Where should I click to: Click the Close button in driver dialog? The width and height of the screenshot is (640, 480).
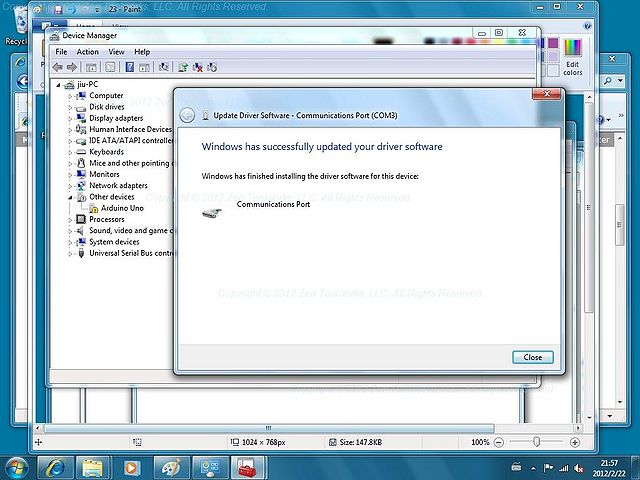point(533,357)
